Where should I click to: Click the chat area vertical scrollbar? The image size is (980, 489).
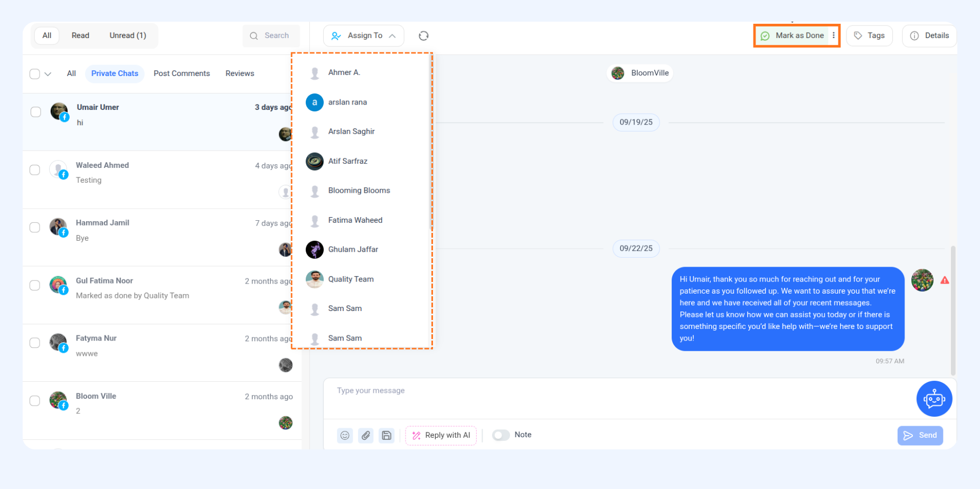(x=953, y=311)
